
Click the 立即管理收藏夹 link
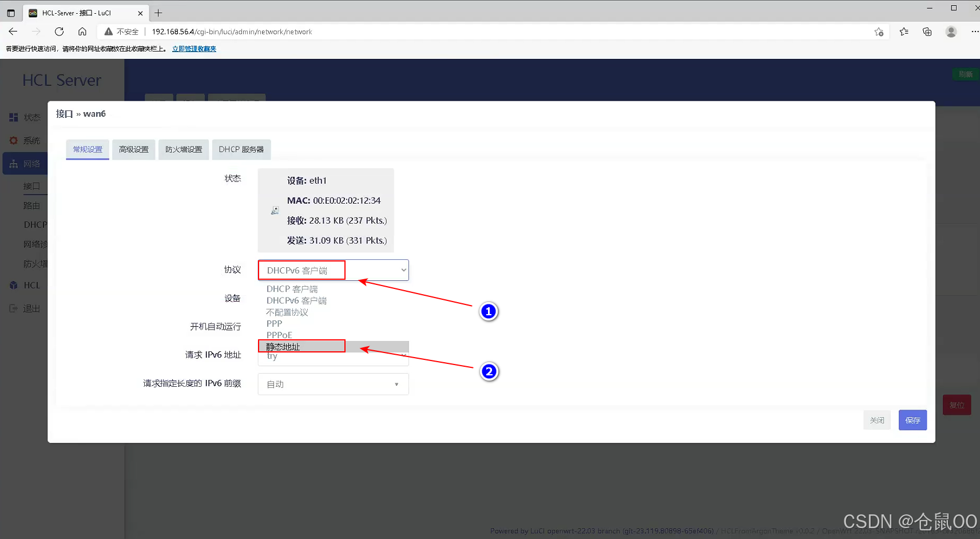click(x=194, y=49)
